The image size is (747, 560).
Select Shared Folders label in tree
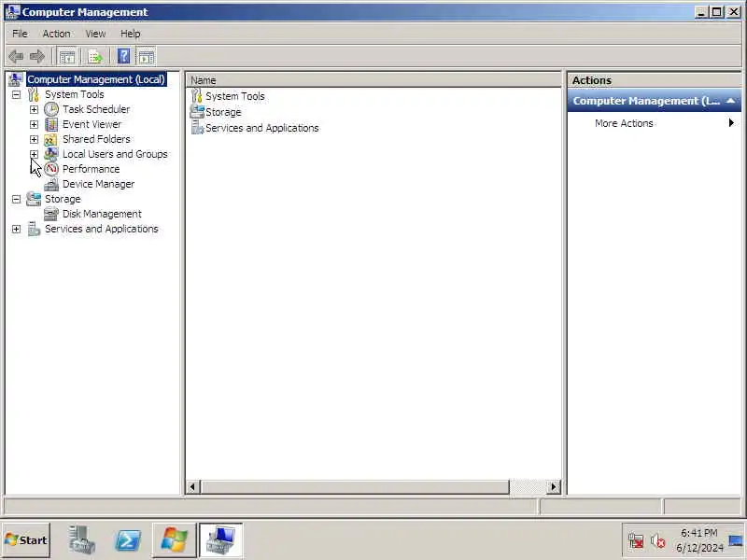96,139
